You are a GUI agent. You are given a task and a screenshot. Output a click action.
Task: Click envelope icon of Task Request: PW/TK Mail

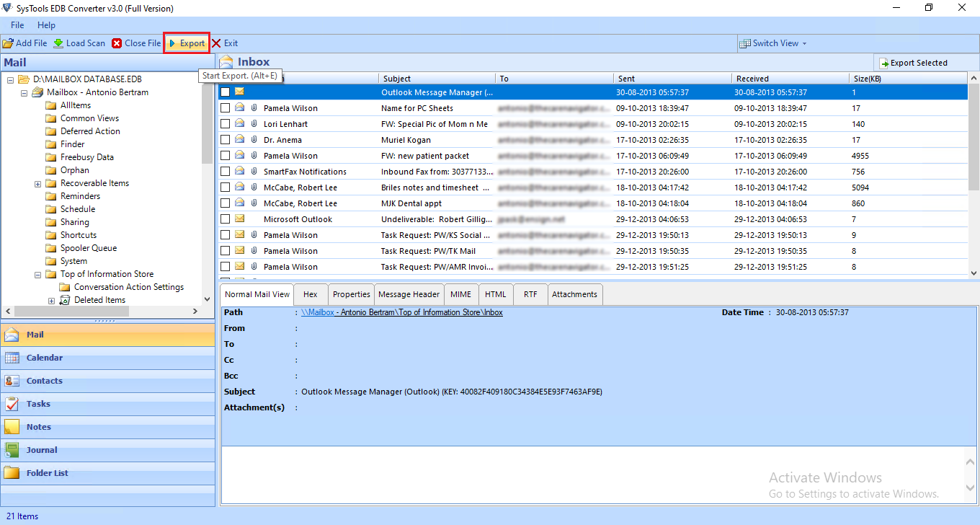click(239, 251)
